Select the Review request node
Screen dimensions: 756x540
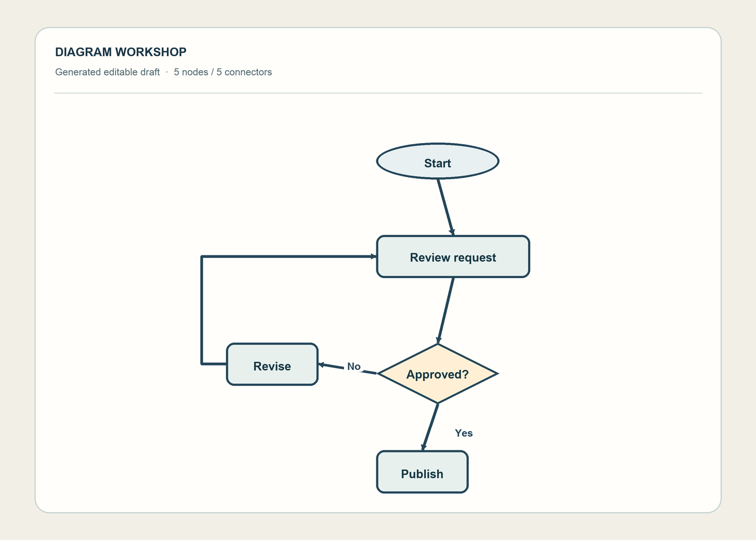tap(453, 256)
